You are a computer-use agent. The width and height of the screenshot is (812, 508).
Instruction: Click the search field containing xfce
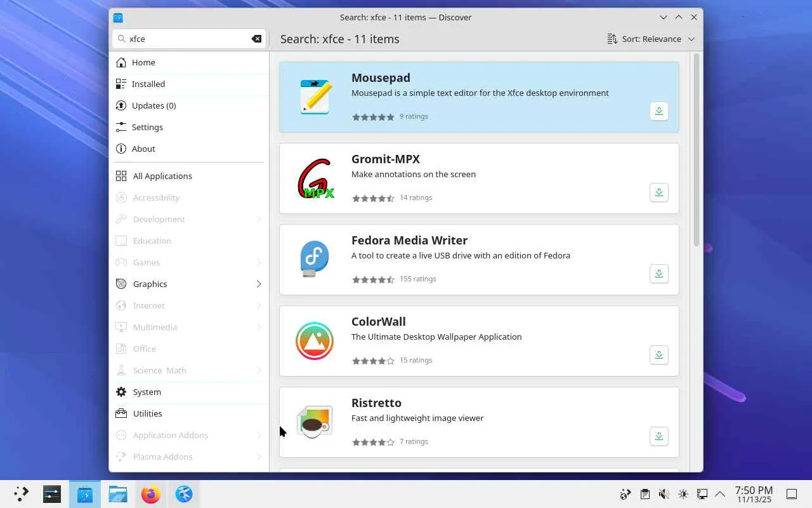(188, 39)
